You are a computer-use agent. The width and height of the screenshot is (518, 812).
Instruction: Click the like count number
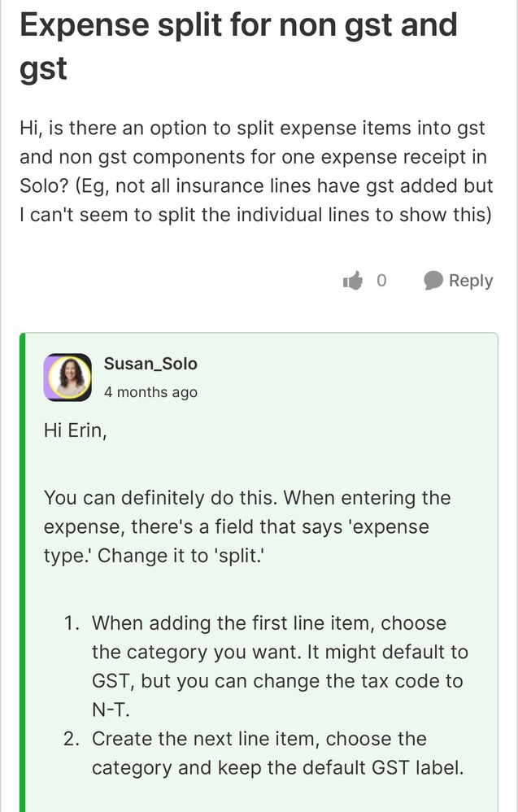pyautogui.click(x=381, y=281)
